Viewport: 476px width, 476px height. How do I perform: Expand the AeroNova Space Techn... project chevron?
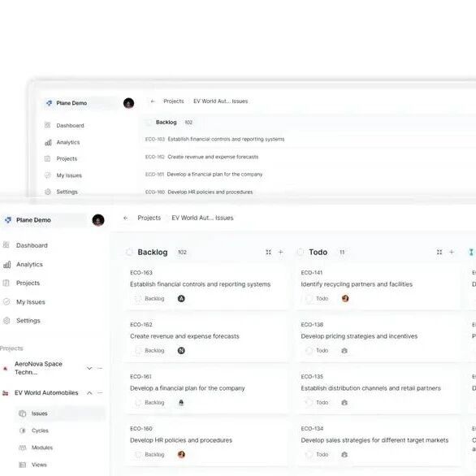(x=89, y=368)
